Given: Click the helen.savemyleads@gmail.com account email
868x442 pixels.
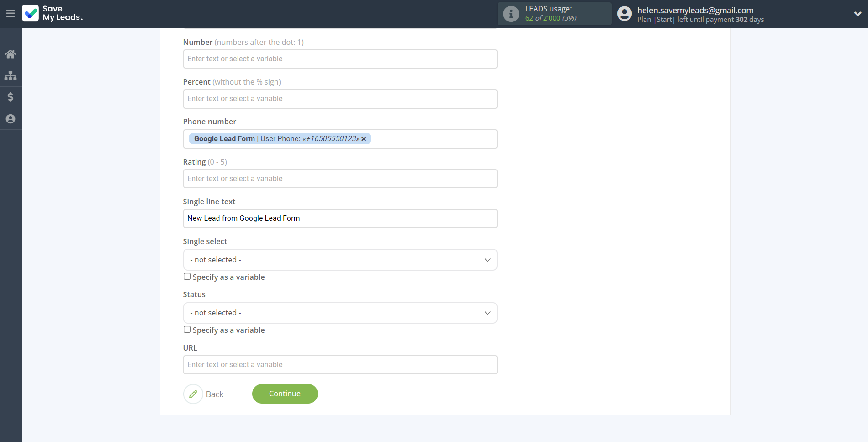Looking at the screenshot, I should (x=695, y=10).
